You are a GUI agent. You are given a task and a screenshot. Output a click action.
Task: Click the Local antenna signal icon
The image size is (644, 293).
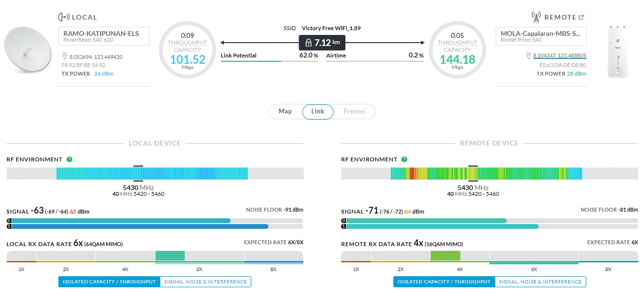click(64, 17)
